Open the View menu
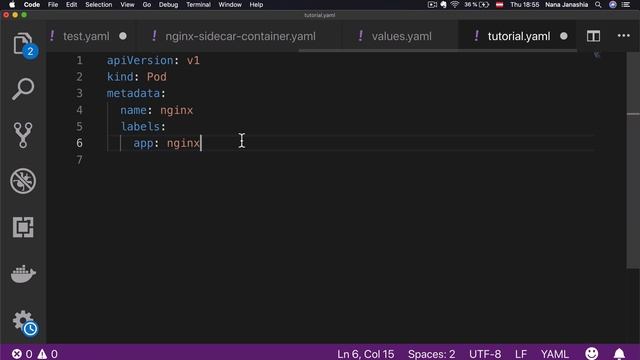Viewport: 640px width, 360px height. tap(127, 4)
